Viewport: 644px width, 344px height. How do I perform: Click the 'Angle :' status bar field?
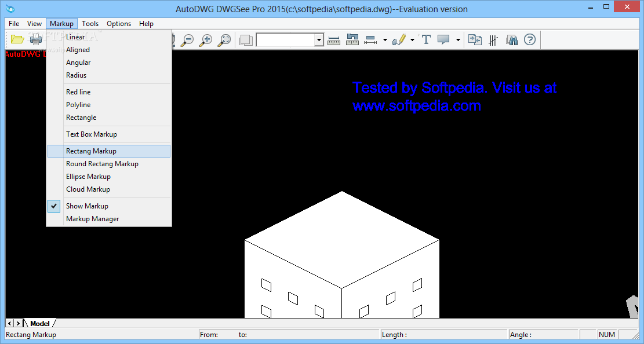tap(543, 335)
